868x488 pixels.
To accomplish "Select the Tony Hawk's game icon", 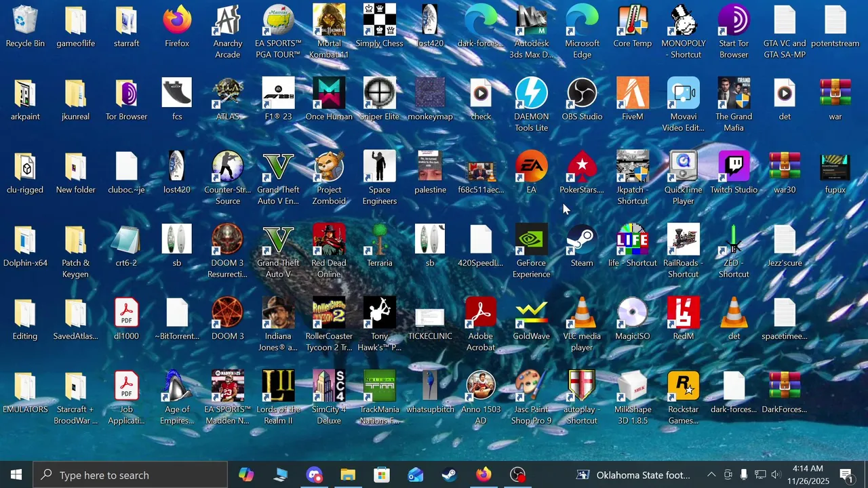I will pos(380,325).
